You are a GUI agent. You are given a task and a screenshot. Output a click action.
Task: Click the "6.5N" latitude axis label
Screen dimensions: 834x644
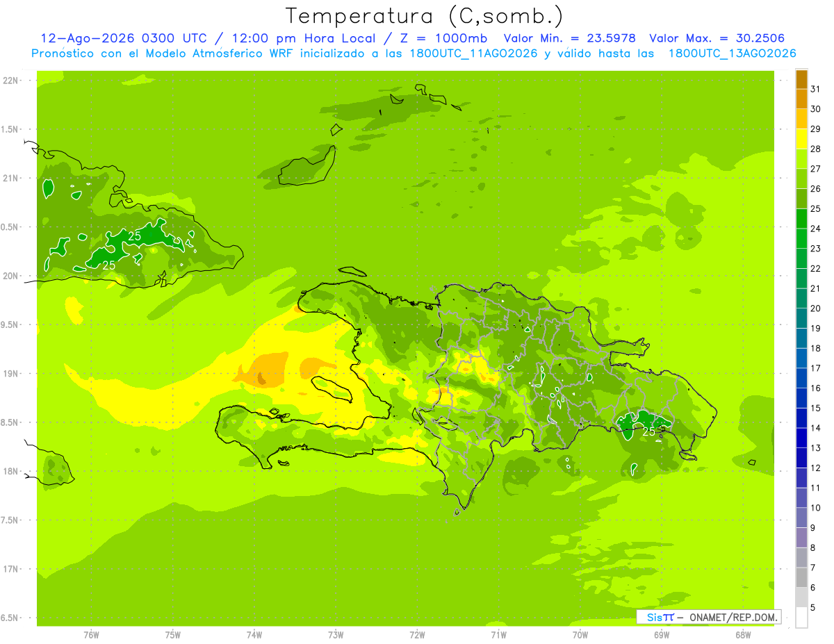click(10, 618)
